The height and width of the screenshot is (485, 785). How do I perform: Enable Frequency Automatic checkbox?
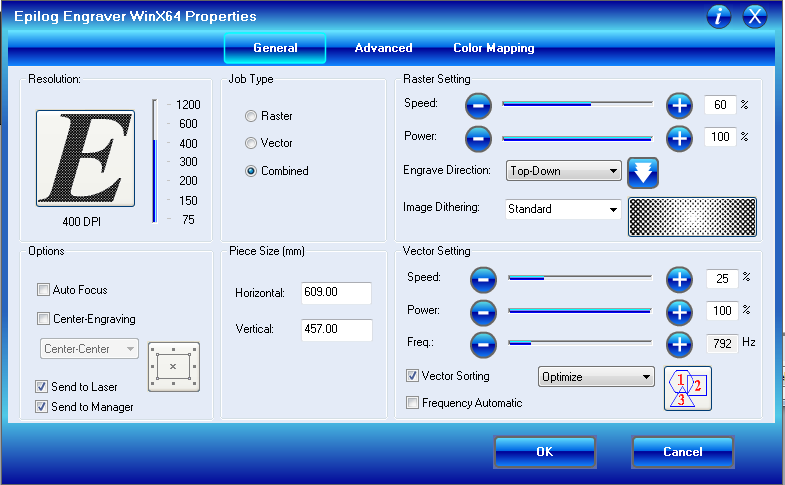[x=412, y=402]
